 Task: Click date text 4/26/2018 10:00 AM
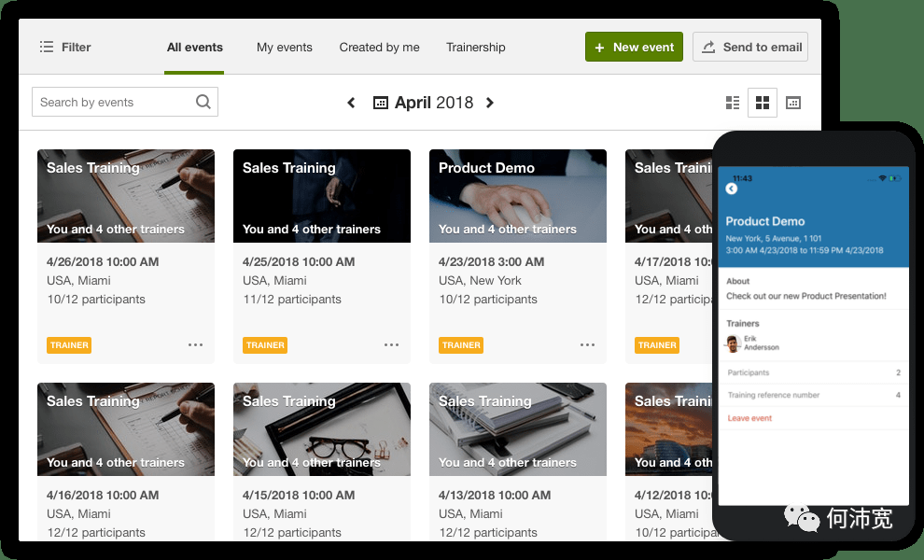tap(103, 261)
